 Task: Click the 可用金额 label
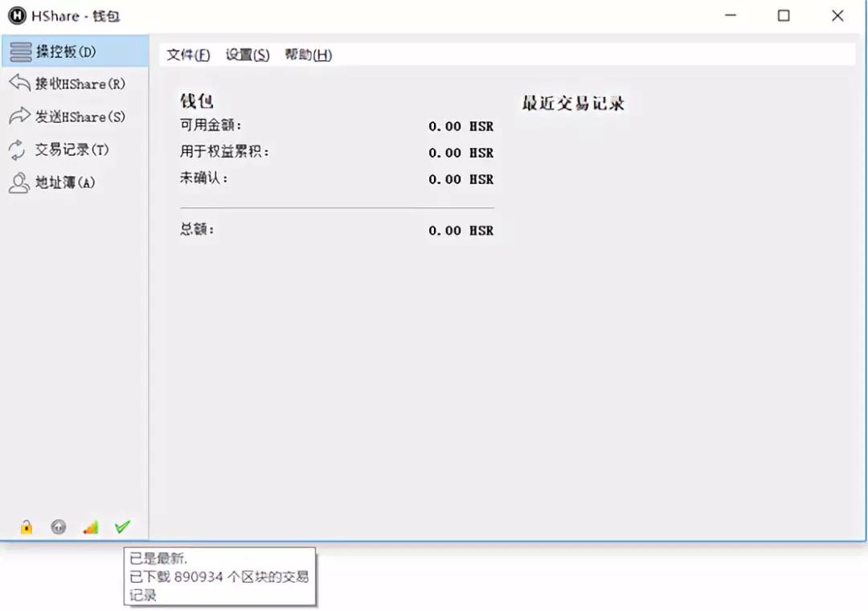[211, 125]
